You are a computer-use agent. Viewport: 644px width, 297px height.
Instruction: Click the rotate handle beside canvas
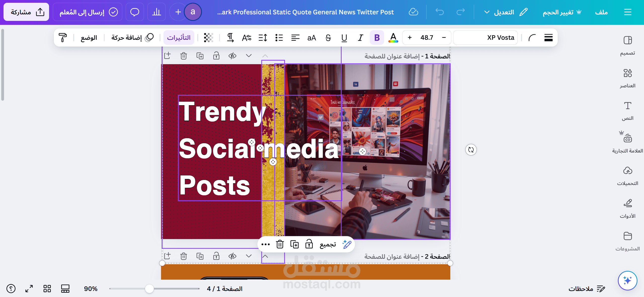[471, 150]
